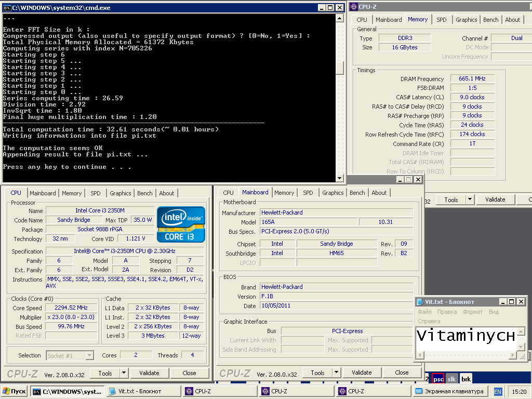
Task: Open the Tools dropdown arrow in the CPU window
Action: point(124,373)
